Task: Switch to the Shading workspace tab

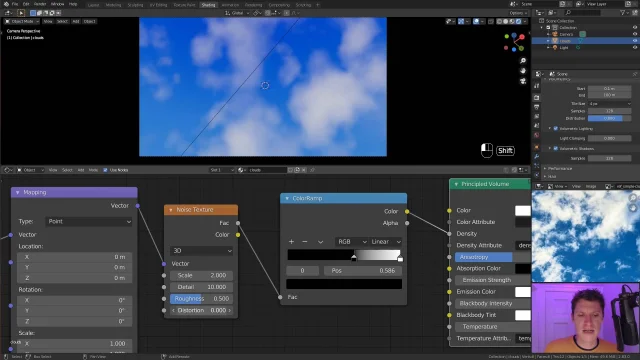Action: (208, 5)
